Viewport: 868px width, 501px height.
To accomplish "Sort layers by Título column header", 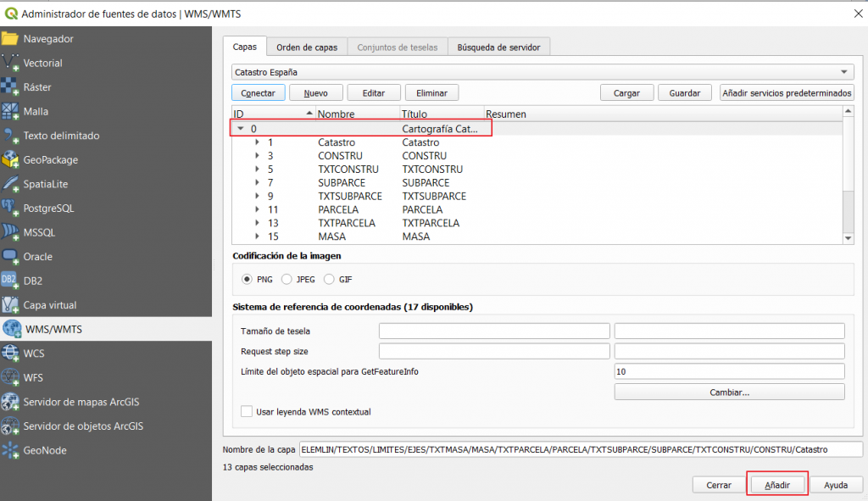I will coord(442,114).
